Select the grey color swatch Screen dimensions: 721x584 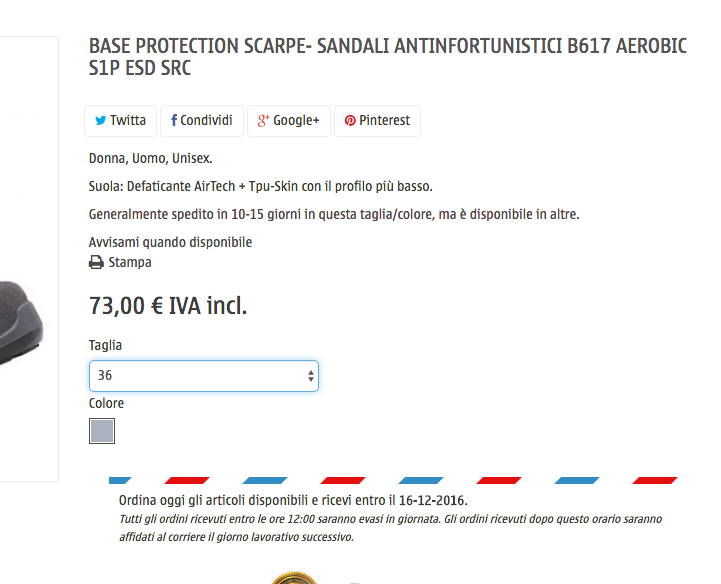[102, 431]
